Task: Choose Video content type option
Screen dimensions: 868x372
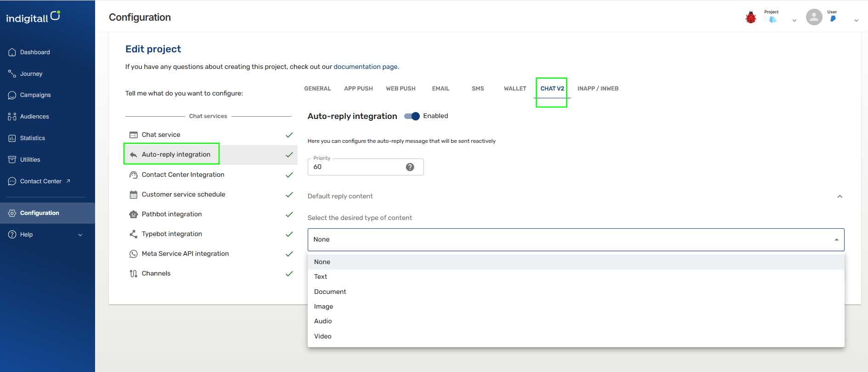Action: 576,336
